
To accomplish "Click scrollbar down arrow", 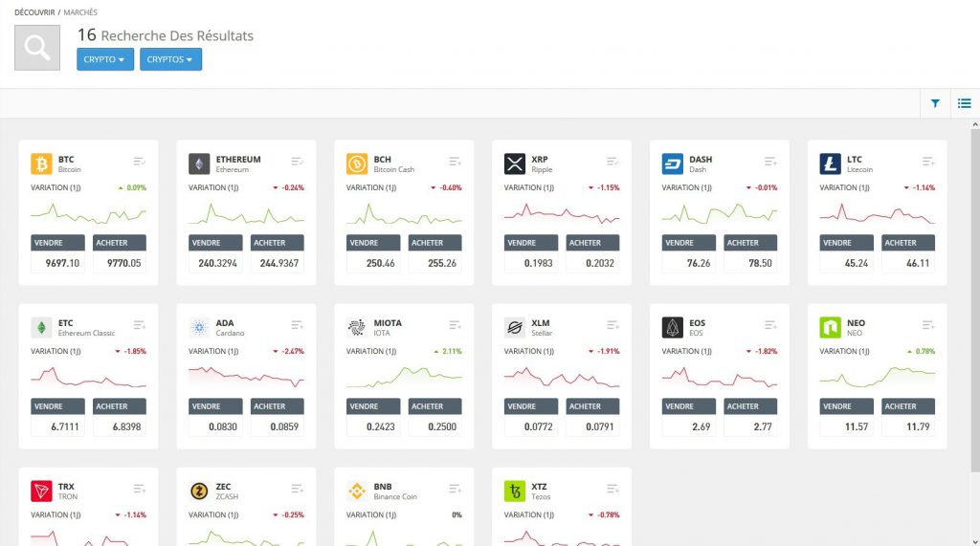I will (x=975, y=541).
